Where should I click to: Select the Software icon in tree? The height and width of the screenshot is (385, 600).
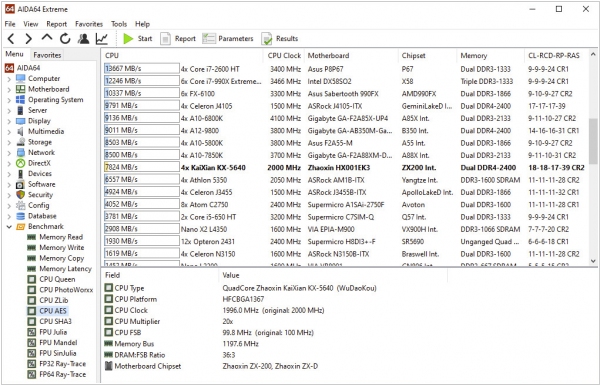coord(21,184)
